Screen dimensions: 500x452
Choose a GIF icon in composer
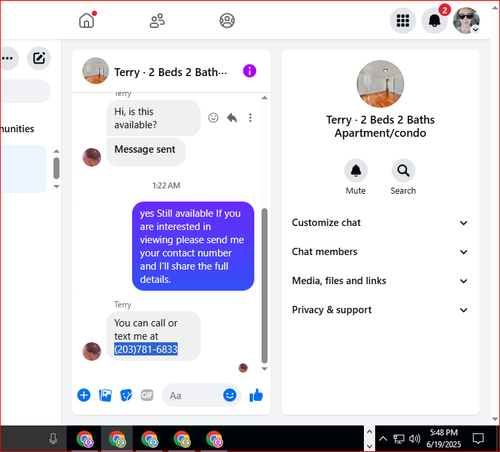tap(147, 395)
